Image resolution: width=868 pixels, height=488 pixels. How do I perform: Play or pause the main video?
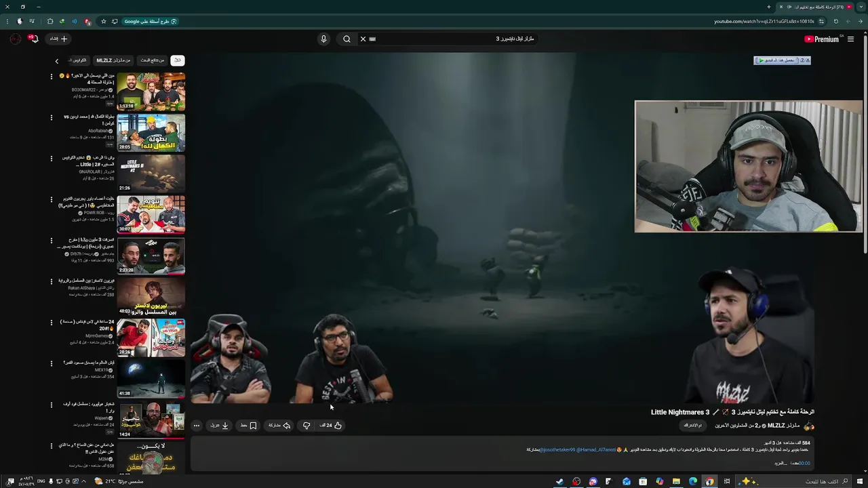[502, 227]
